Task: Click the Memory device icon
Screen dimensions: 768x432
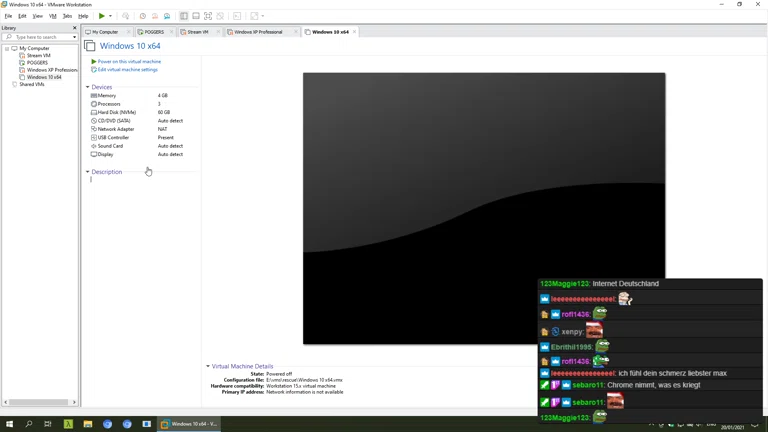Action: tap(94, 96)
